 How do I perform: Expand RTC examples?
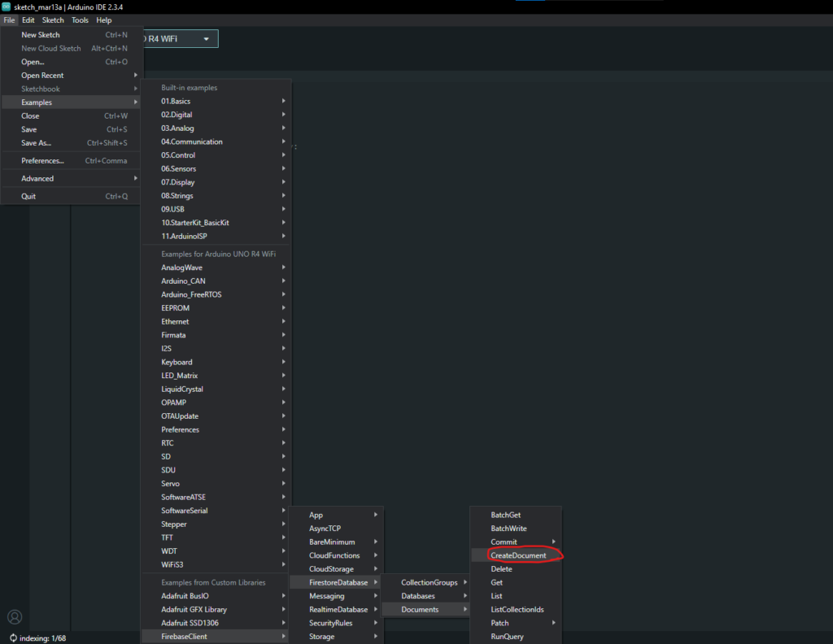[216, 443]
